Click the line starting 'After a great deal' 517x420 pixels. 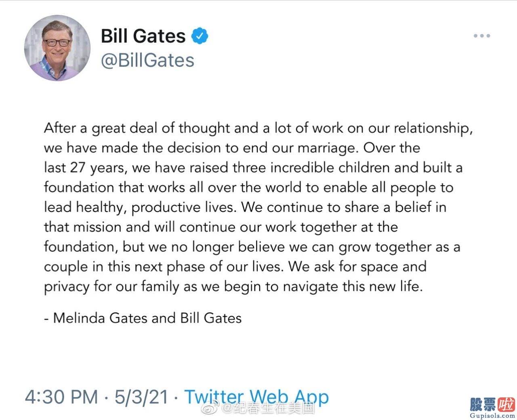[x=258, y=128]
